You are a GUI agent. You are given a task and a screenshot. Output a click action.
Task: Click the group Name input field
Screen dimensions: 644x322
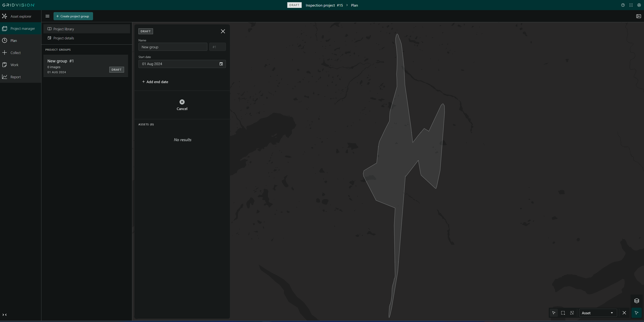(x=172, y=47)
